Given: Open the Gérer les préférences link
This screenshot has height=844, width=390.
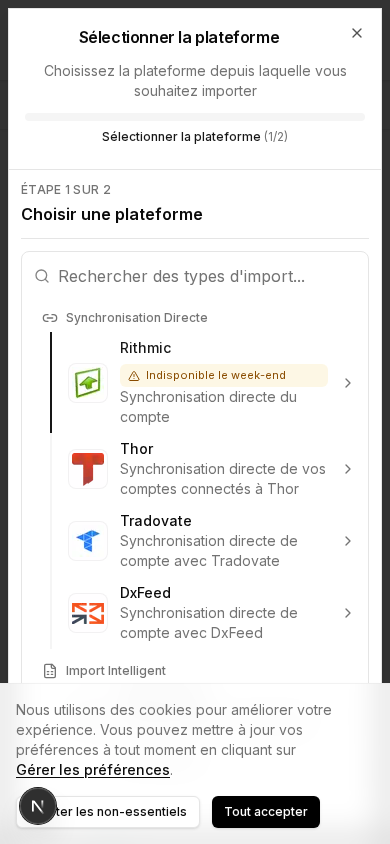Looking at the screenshot, I should click(x=93, y=770).
